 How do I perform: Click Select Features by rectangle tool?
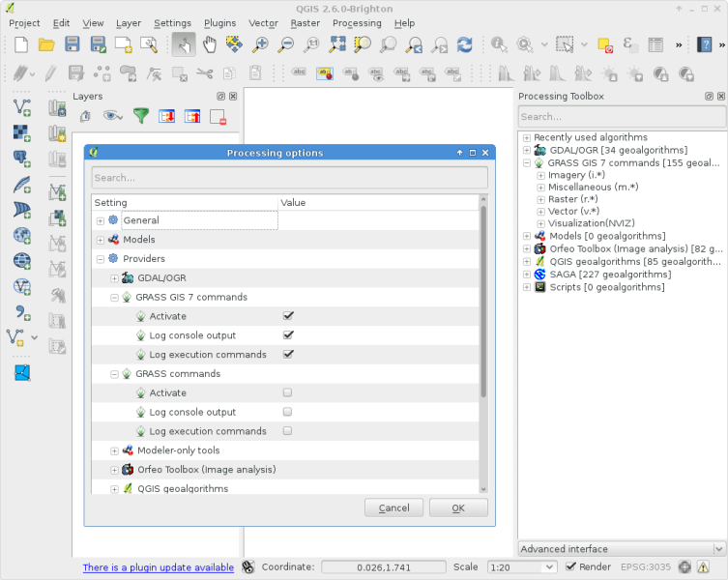pos(565,44)
